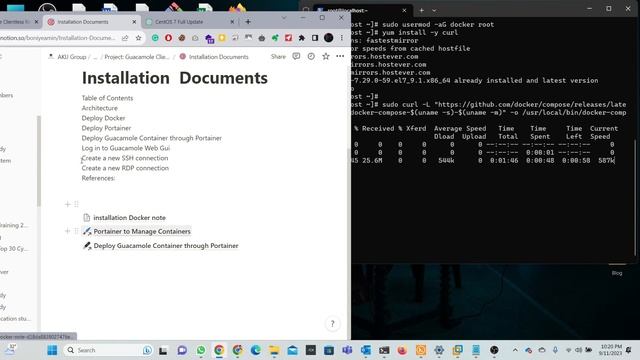Close the CentOS 7 Full Update tab
Image resolution: width=640 pixels, height=360 pixels.
[232, 22]
